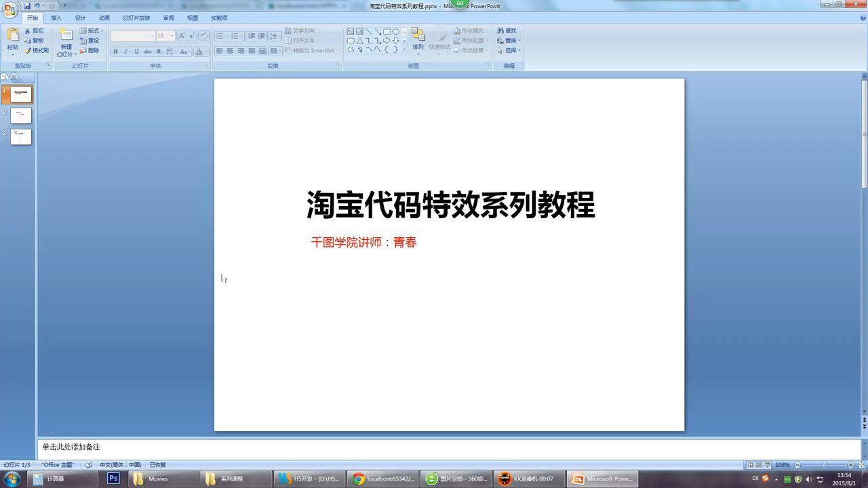868x488 pixels.
Task: Open the 选择 select dropdown
Action: coord(509,50)
